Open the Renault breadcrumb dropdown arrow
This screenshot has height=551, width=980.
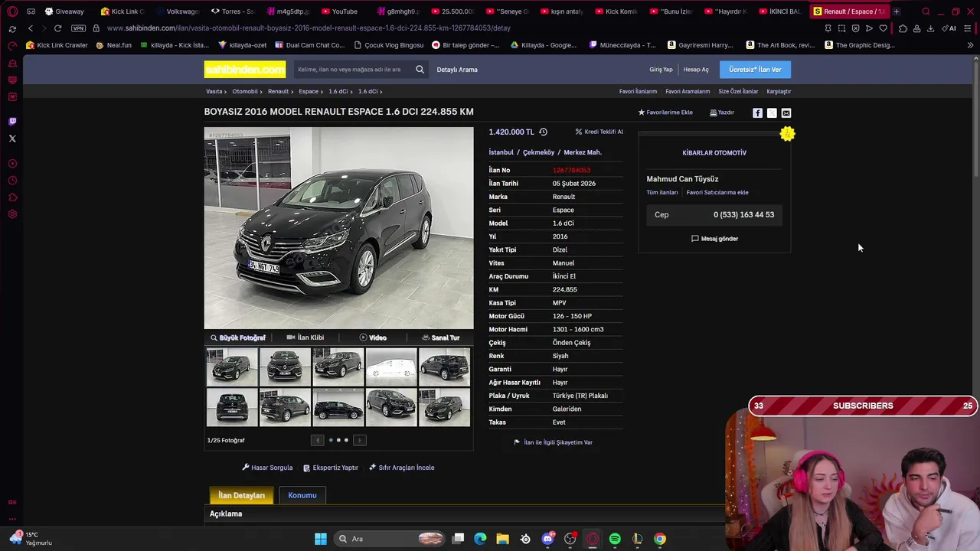point(292,92)
